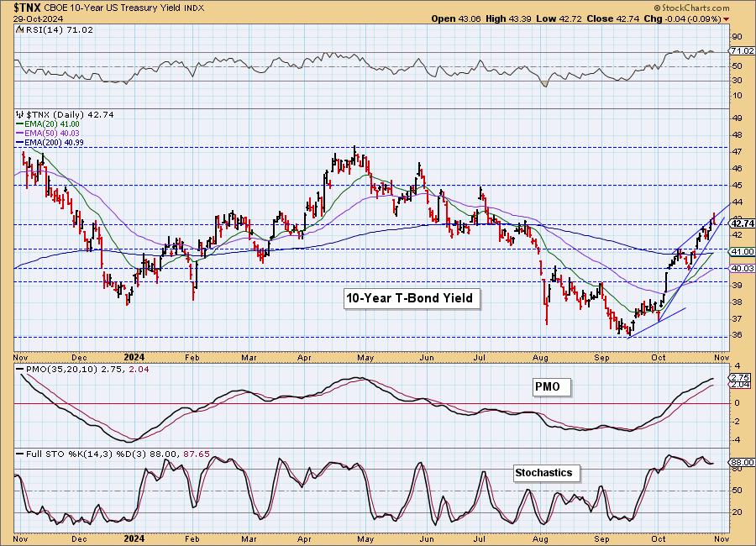Click the purple EMA(50) legend swatch
756x546 pixels.
20,134
